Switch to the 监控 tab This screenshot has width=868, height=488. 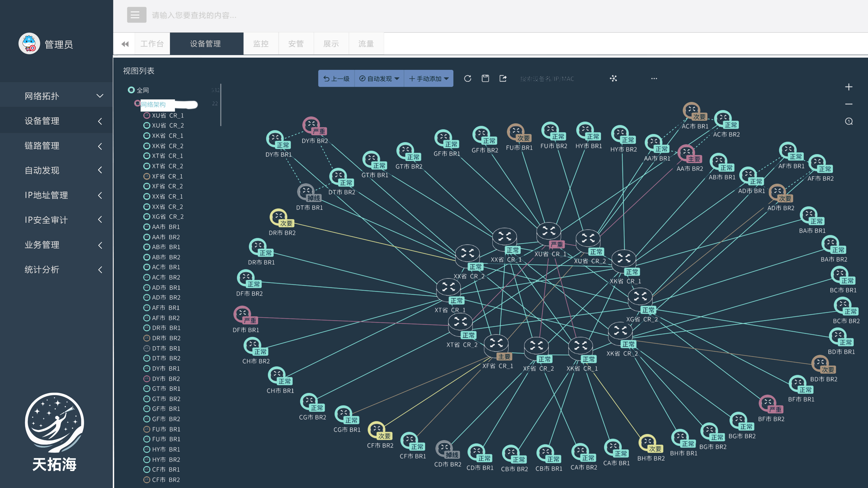261,44
